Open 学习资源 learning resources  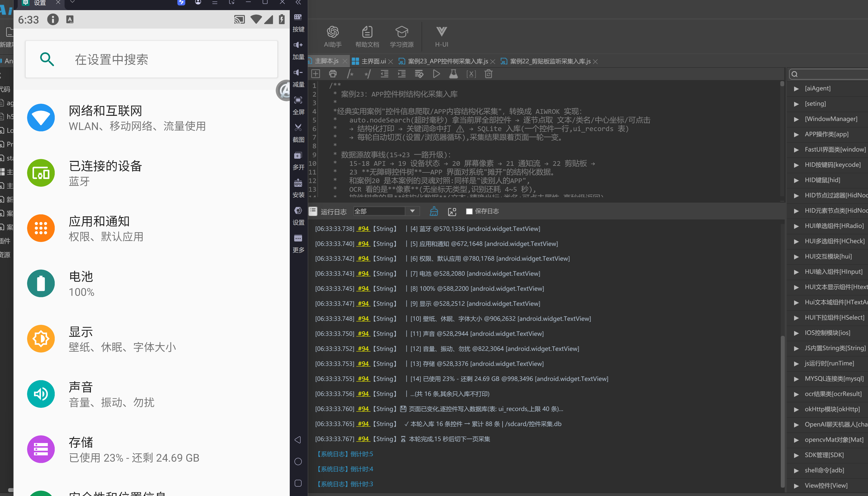[x=402, y=36]
